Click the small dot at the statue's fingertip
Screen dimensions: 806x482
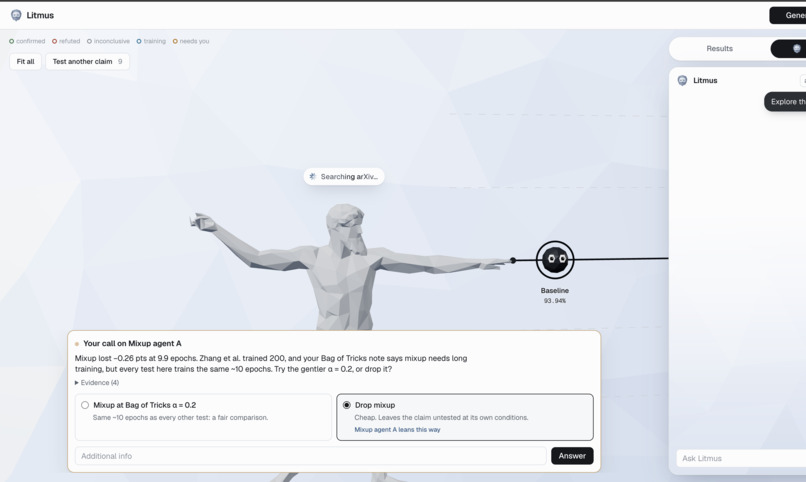[512, 261]
